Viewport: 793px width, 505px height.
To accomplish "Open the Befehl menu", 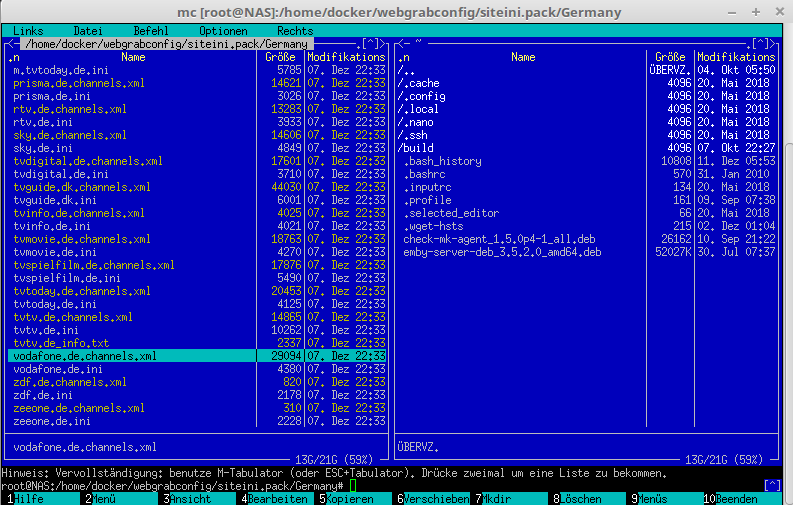I will [151, 31].
